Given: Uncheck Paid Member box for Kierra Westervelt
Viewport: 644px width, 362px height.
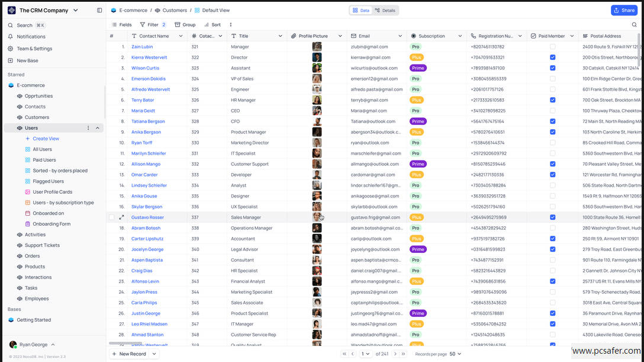Looking at the screenshot, I should [x=552, y=57].
